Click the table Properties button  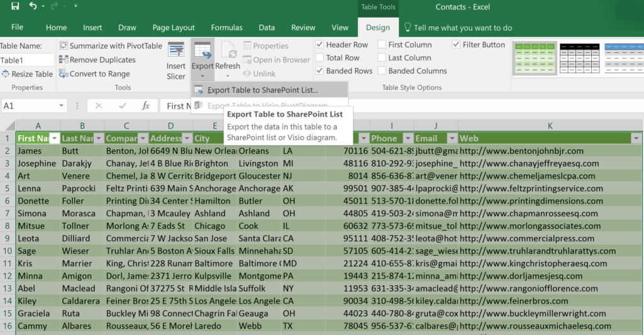pyautogui.click(x=266, y=46)
